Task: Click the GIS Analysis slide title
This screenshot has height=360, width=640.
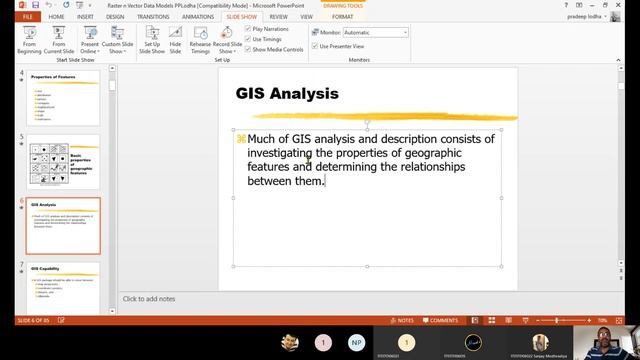Action: pyautogui.click(x=287, y=93)
